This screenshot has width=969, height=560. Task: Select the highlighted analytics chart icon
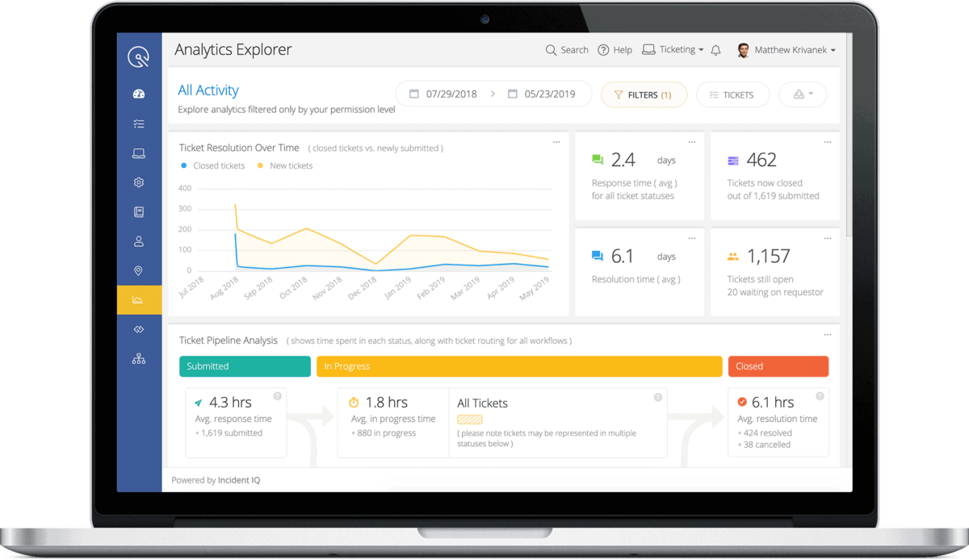pos(138,299)
